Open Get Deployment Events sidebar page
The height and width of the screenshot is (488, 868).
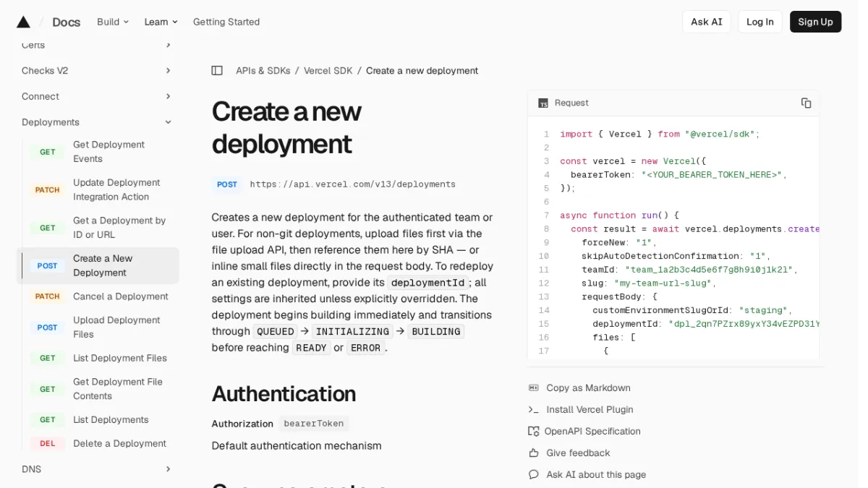[x=109, y=152]
